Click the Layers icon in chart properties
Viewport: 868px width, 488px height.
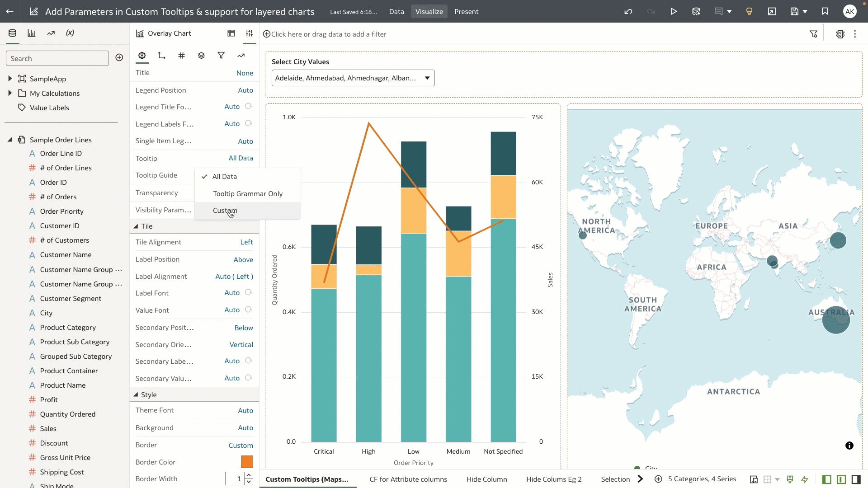pyautogui.click(x=201, y=55)
